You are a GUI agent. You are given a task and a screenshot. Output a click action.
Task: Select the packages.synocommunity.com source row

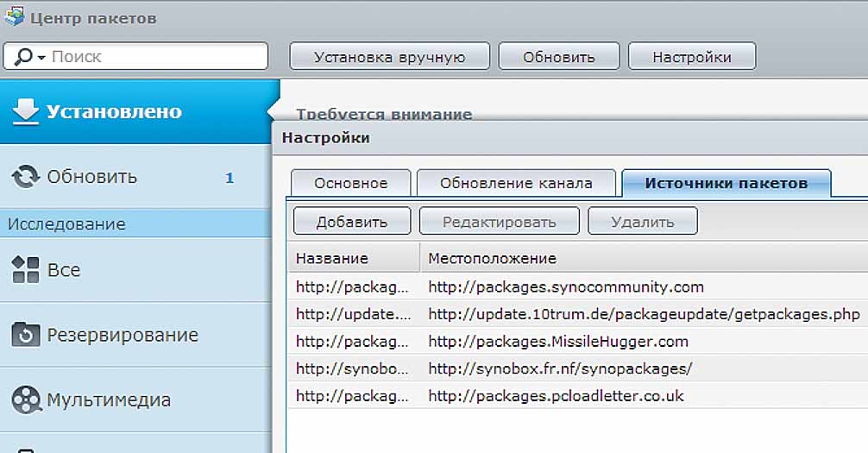(565, 286)
